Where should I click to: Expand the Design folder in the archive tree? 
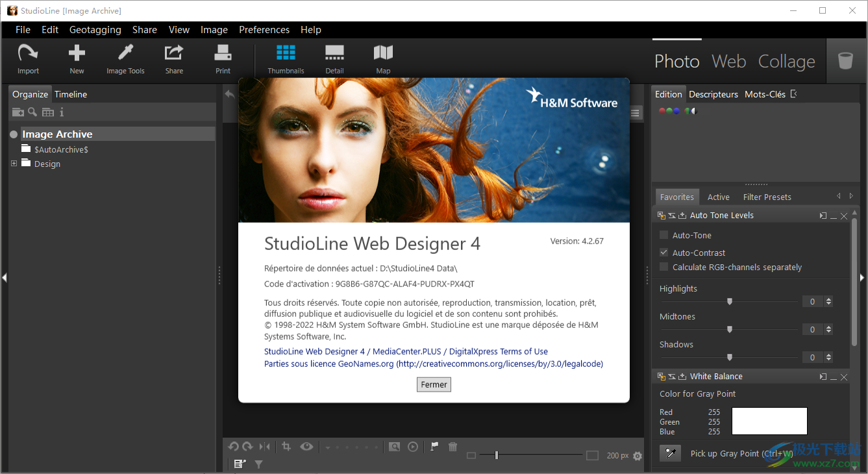click(14, 164)
